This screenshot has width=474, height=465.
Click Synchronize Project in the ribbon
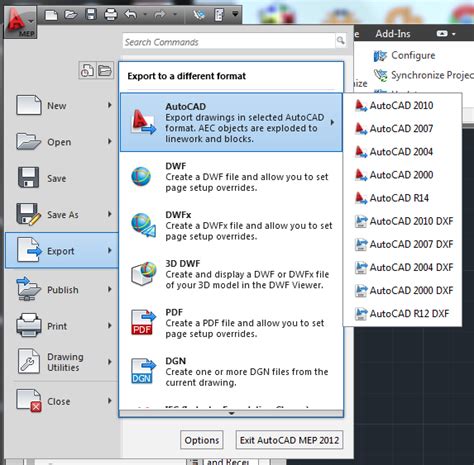click(423, 75)
